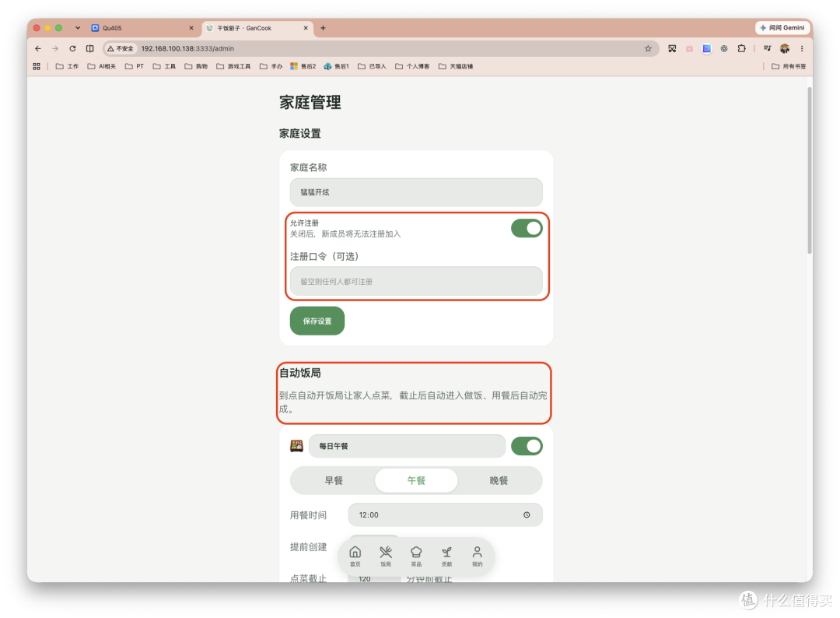The width and height of the screenshot is (840, 618).
Task: Open a new browser tab
Action: pos(323,28)
